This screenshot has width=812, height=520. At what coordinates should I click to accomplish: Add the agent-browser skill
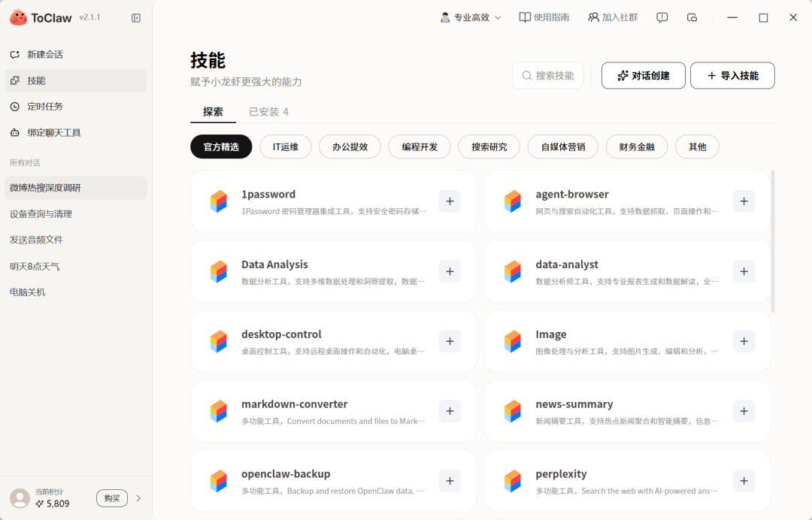(x=744, y=201)
